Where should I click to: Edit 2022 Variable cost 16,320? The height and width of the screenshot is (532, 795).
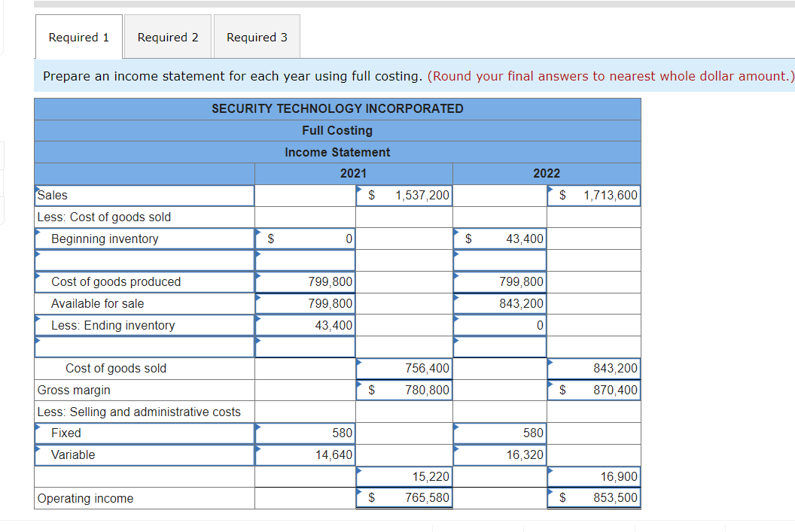tap(500, 455)
